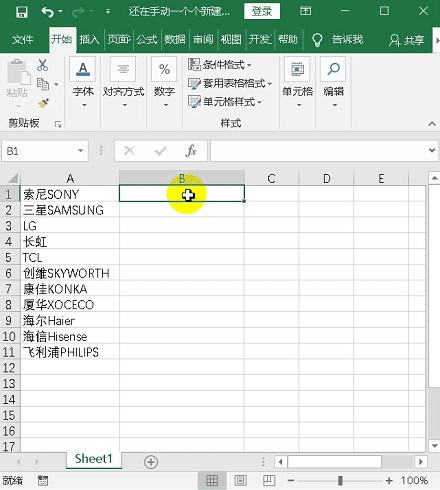Click the zoom slider handle

pos(340,481)
